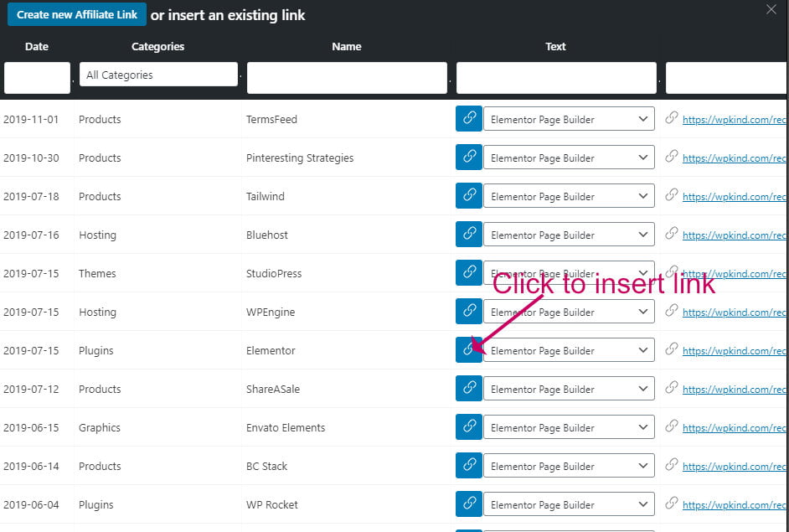Expand the text dropdown for BC Stack

coord(569,466)
